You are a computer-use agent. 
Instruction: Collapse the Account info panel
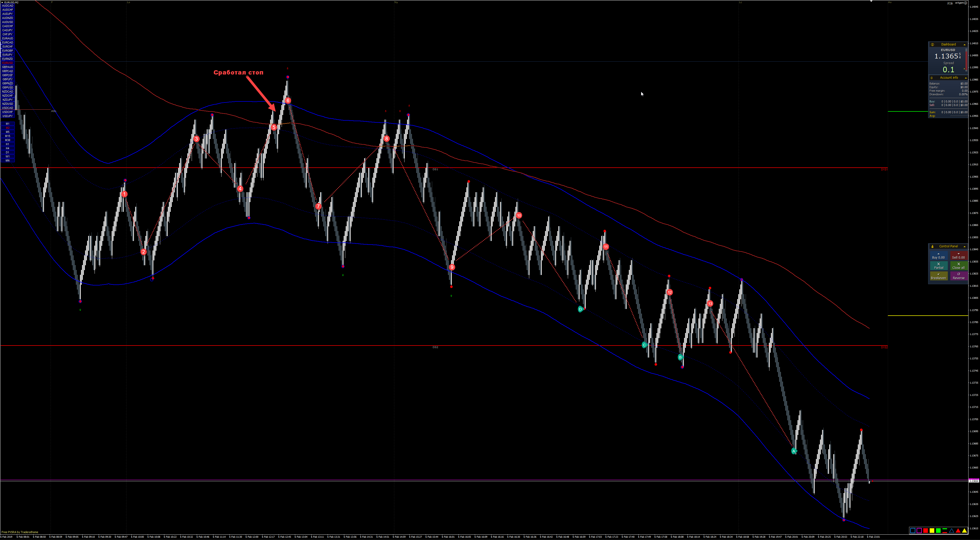[x=965, y=78]
